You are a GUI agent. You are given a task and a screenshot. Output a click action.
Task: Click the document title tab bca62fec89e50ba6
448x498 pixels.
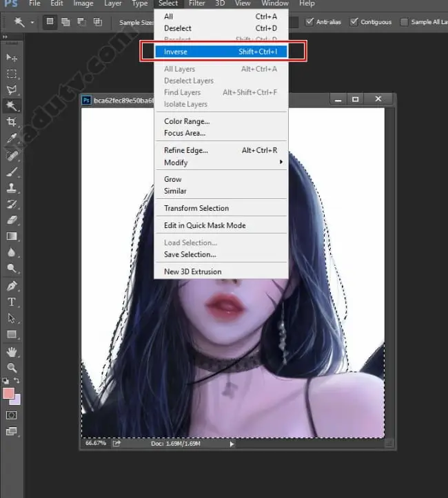[x=123, y=101]
